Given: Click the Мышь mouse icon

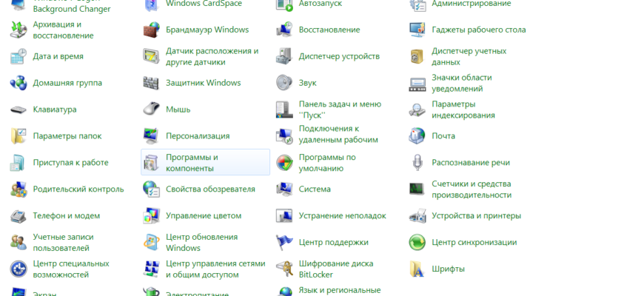Looking at the screenshot, I should [x=151, y=110].
